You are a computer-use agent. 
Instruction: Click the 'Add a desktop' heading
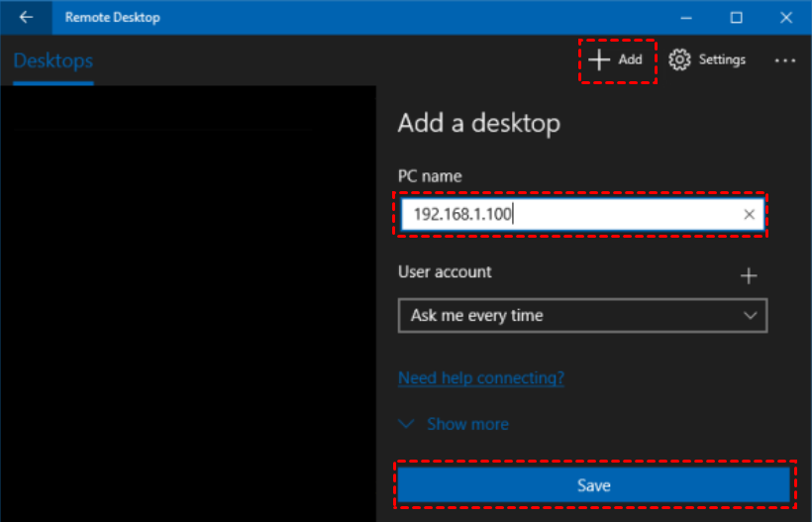(x=479, y=124)
